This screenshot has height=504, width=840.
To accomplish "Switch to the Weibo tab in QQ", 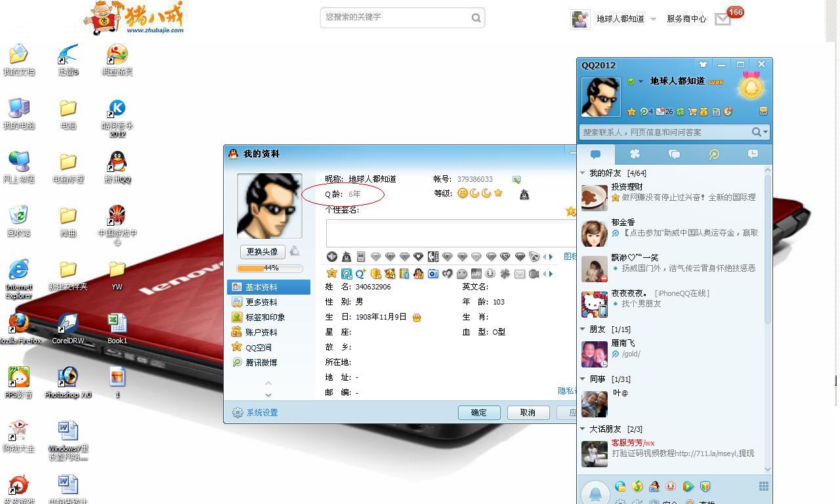I will (x=713, y=154).
